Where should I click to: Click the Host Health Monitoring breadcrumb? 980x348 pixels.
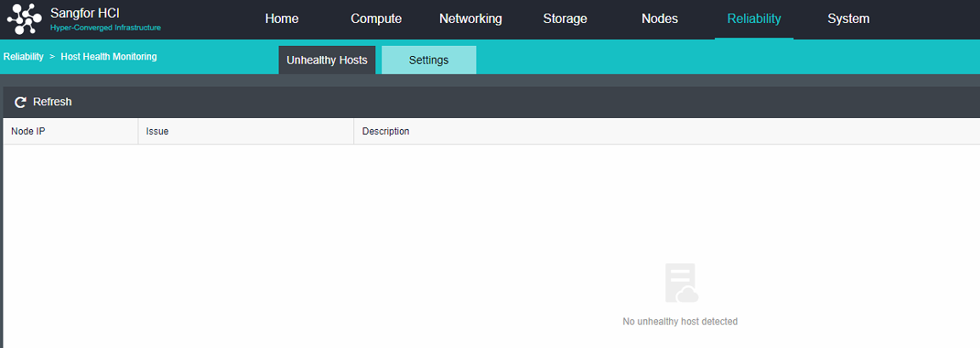(109, 57)
